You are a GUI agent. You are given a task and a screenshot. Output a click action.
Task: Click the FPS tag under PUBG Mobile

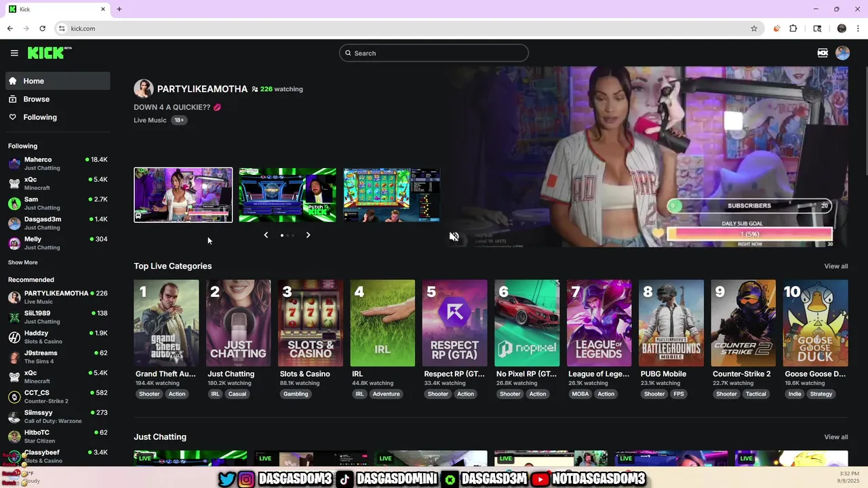coord(679,394)
